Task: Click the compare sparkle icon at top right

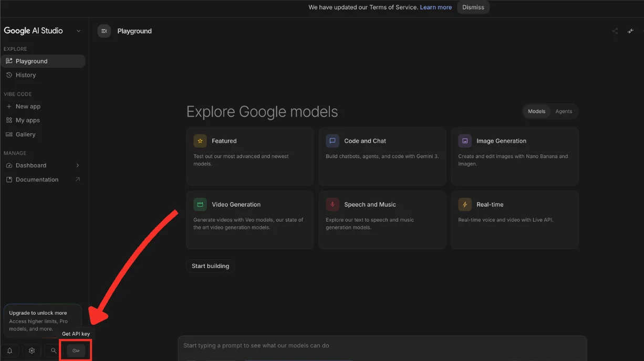Action: 630,31
